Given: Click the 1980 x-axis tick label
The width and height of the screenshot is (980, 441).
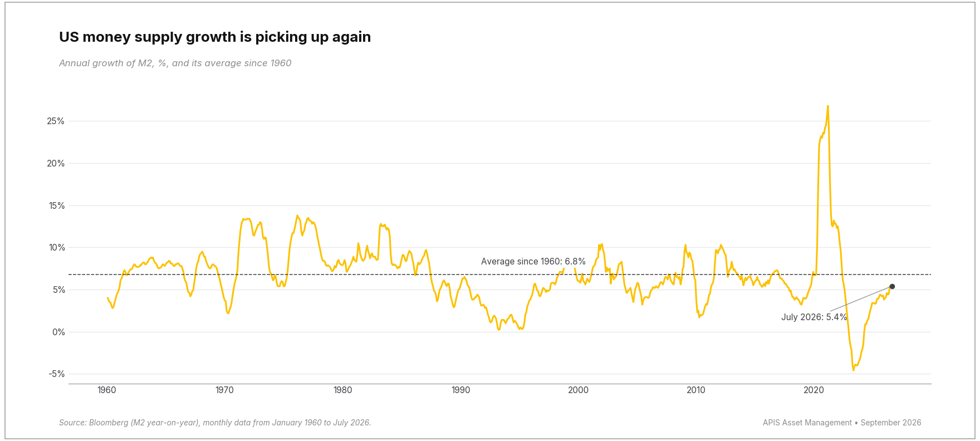Looking at the screenshot, I should (343, 390).
